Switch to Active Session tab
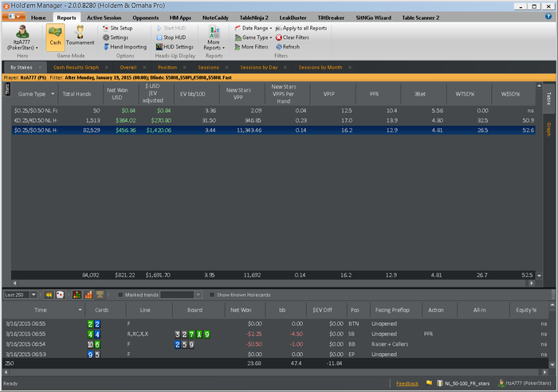The height and width of the screenshot is (392, 558). coord(104,18)
